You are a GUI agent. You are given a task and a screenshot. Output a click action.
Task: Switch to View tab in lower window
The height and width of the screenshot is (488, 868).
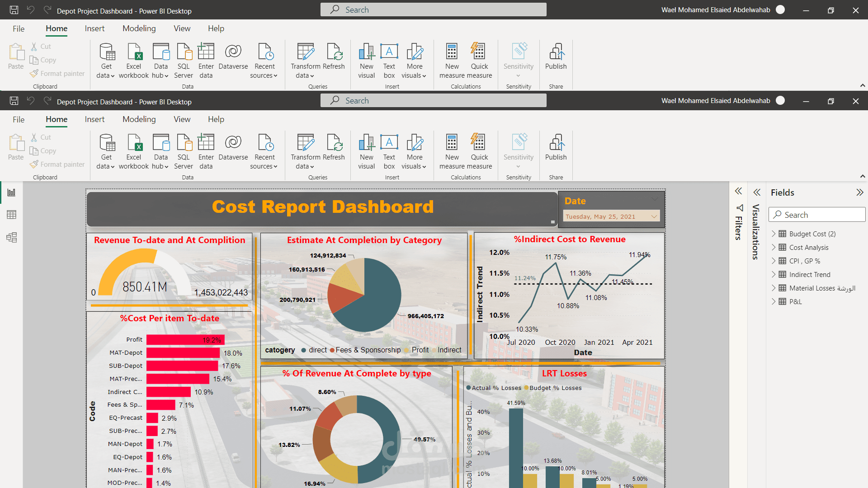tap(182, 119)
